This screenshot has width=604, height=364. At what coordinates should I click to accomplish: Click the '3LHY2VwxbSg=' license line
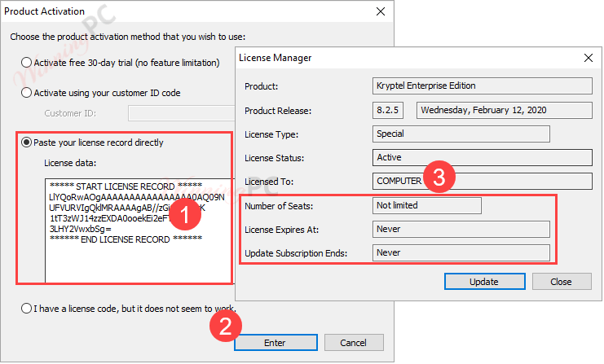coord(80,229)
